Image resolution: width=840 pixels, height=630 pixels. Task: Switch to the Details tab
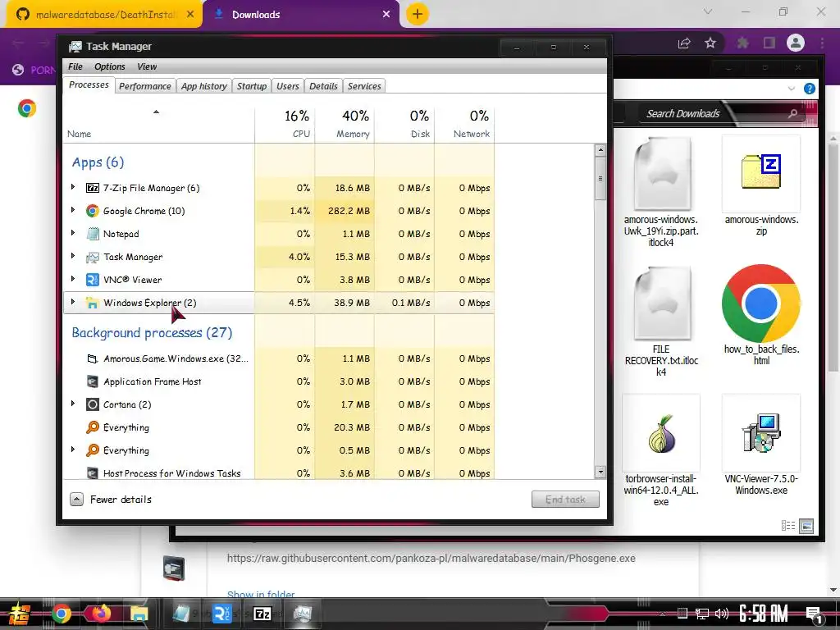(x=323, y=86)
